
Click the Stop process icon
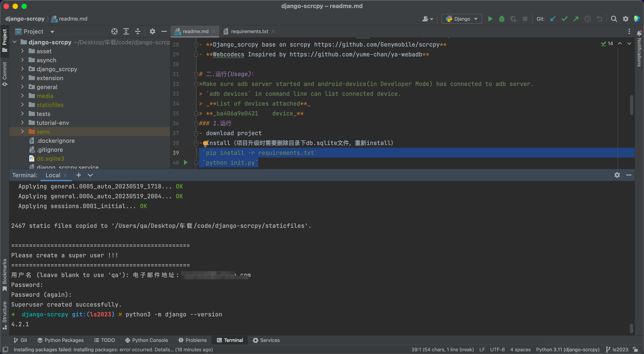525,19
